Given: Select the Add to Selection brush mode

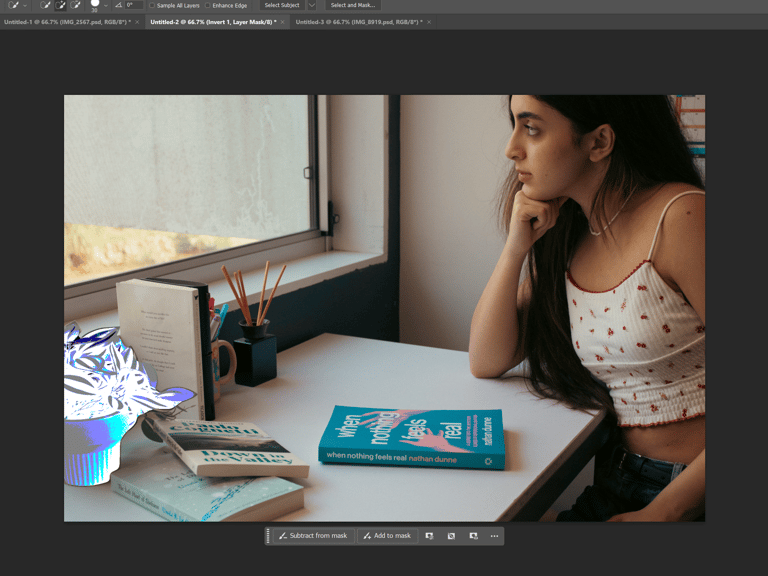Looking at the screenshot, I should point(60,5).
